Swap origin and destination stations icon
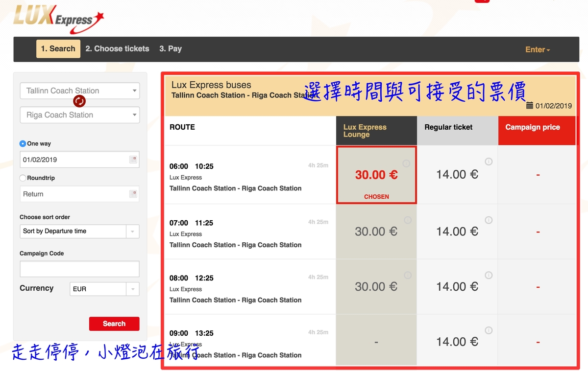The image size is (588, 371). [x=79, y=101]
